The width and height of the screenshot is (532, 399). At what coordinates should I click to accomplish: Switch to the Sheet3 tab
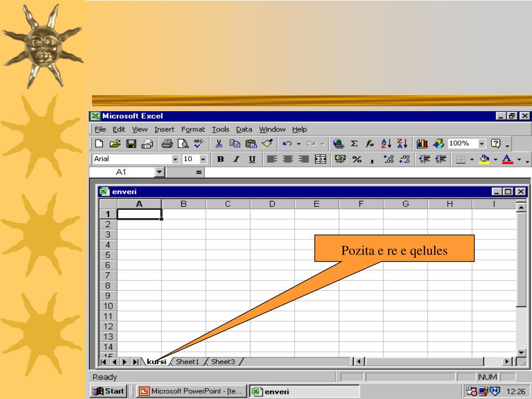pyautogui.click(x=223, y=362)
